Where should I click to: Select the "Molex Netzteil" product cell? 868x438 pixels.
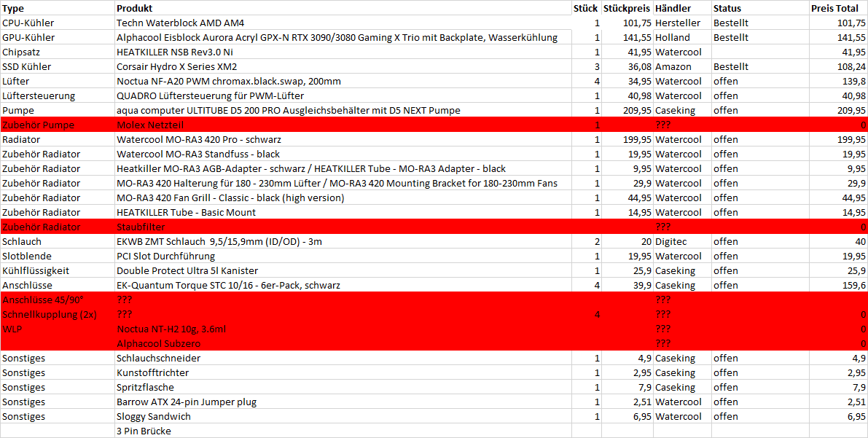click(343, 125)
